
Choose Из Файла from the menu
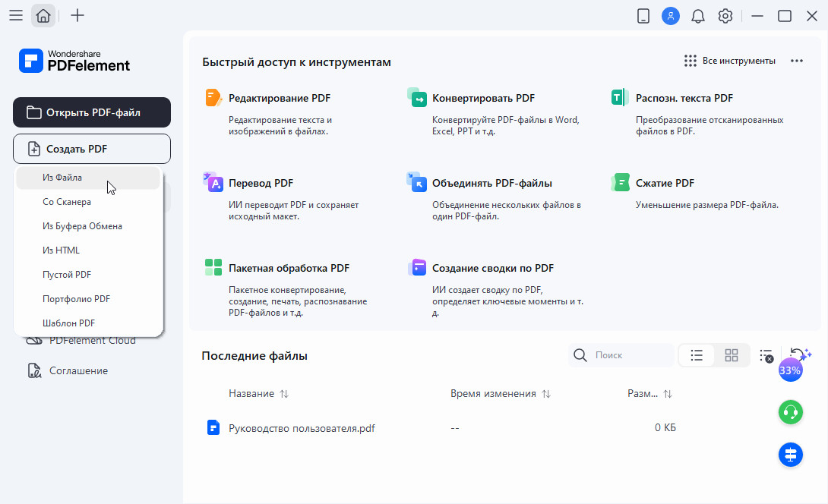pos(62,178)
